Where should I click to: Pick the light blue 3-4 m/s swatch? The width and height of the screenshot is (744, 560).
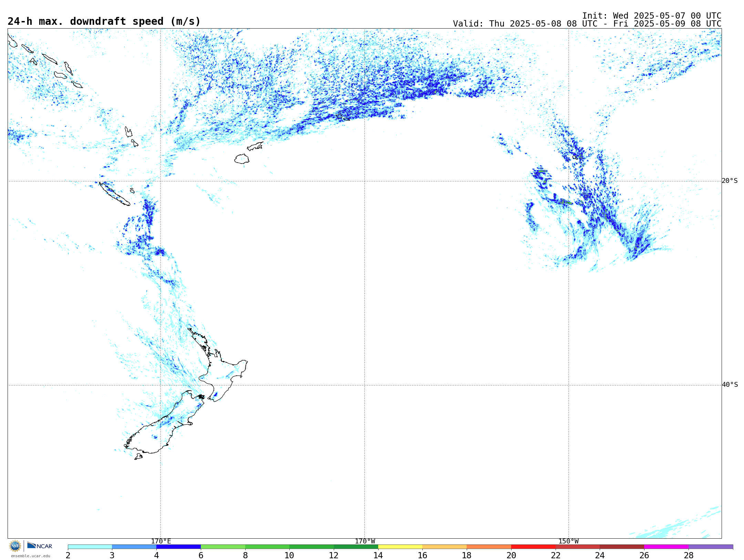coord(134,547)
